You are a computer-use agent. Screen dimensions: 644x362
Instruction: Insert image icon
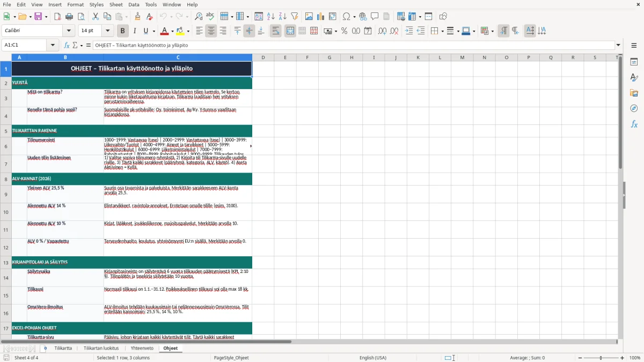[x=309, y=17]
